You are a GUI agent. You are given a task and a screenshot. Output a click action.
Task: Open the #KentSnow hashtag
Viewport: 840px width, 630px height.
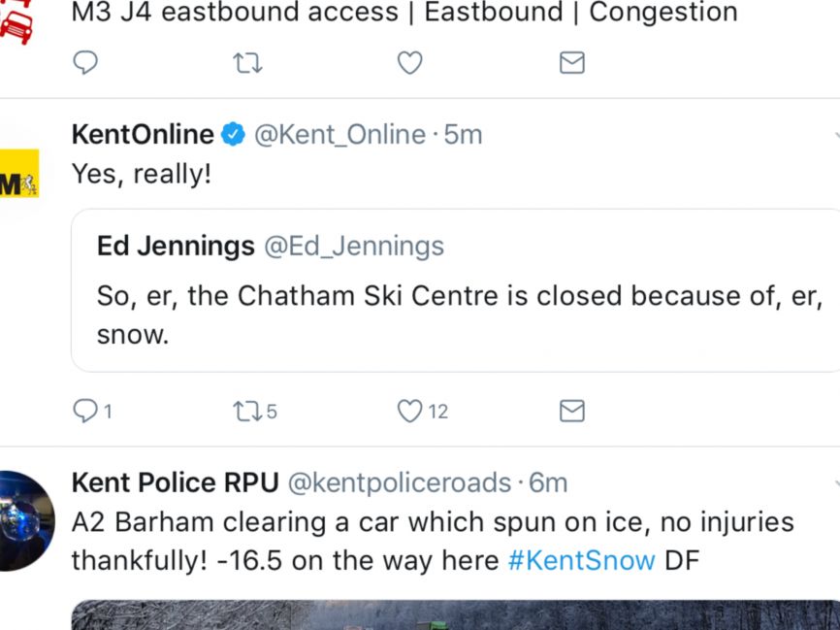[x=581, y=561]
